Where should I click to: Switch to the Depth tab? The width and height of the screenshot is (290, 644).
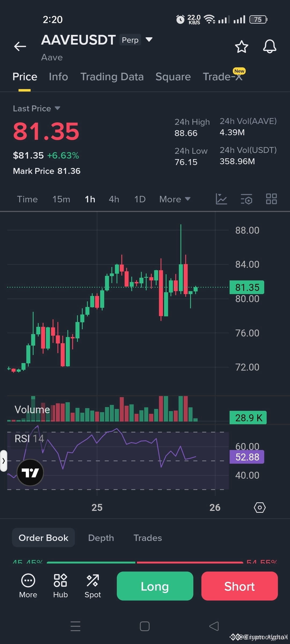pyautogui.click(x=101, y=538)
